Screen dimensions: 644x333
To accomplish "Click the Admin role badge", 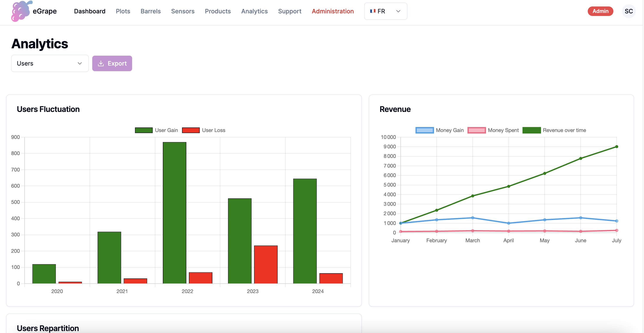I will click(600, 11).
